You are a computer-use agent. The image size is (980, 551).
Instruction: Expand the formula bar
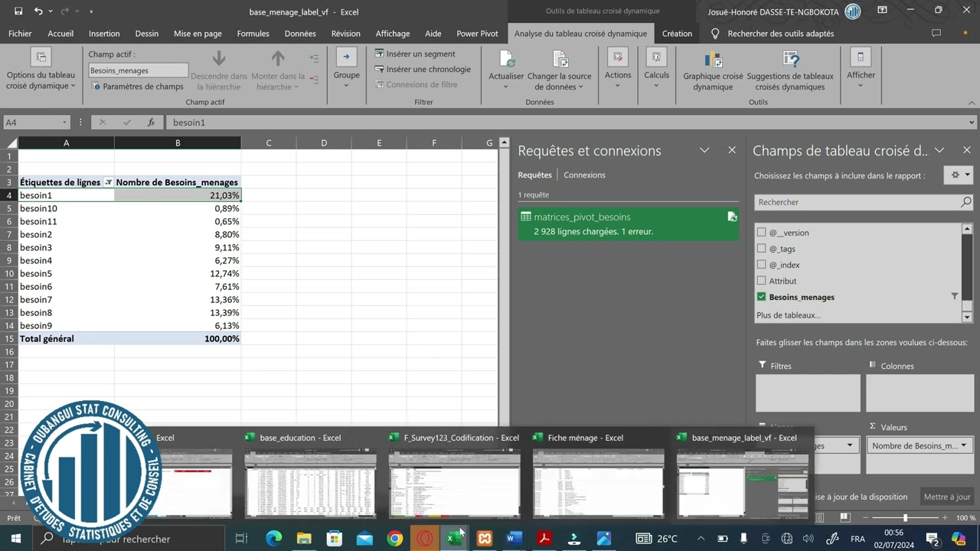coord(972,122)
